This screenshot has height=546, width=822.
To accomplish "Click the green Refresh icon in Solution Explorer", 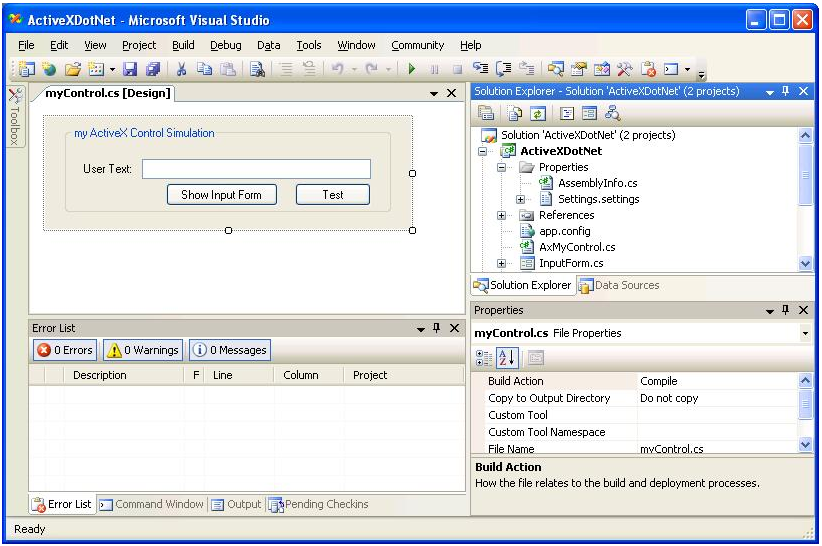I will (538, 113).
